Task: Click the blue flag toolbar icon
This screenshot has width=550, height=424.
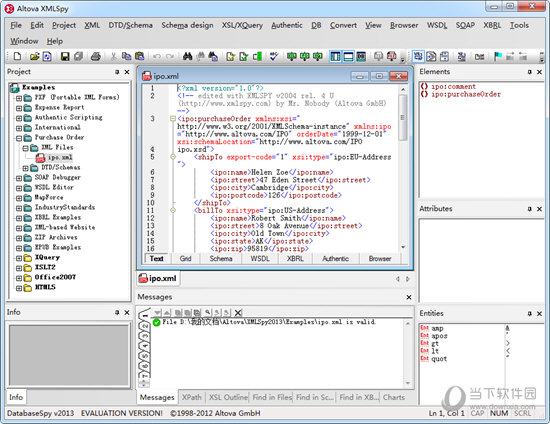Action: tap(497, 56)
